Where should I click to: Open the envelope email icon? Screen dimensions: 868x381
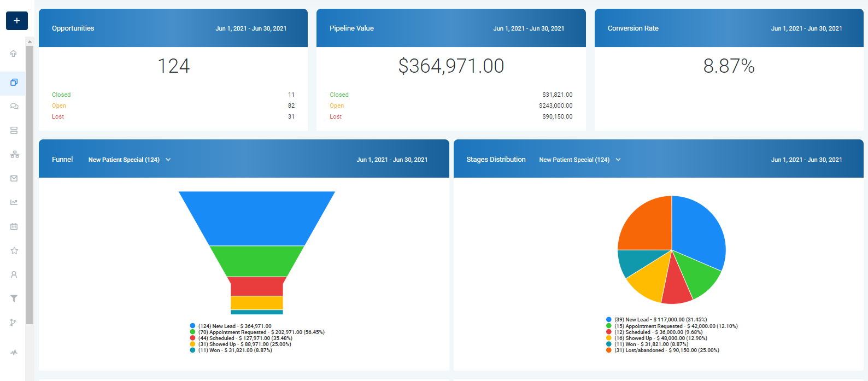(14, 178)
